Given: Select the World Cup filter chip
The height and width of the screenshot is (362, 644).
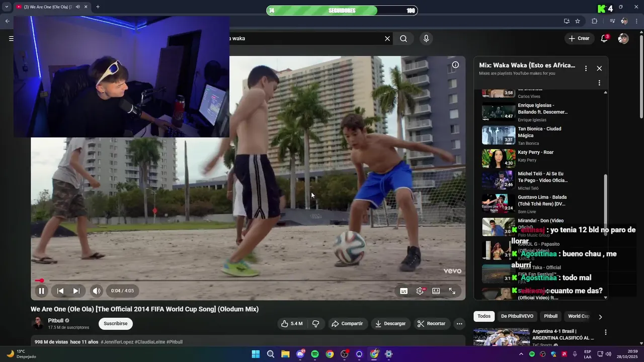Looking at the screenshot, I should [578, 316].
